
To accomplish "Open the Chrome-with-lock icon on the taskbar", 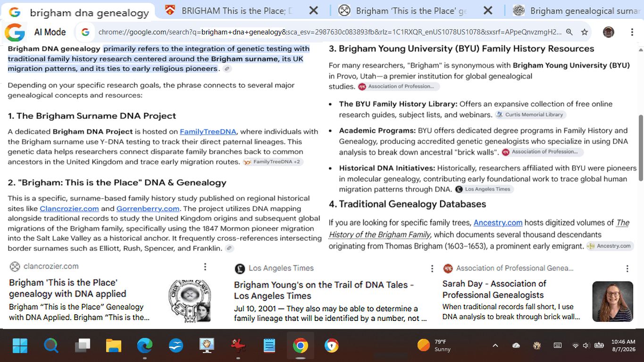I will point(332,345).
